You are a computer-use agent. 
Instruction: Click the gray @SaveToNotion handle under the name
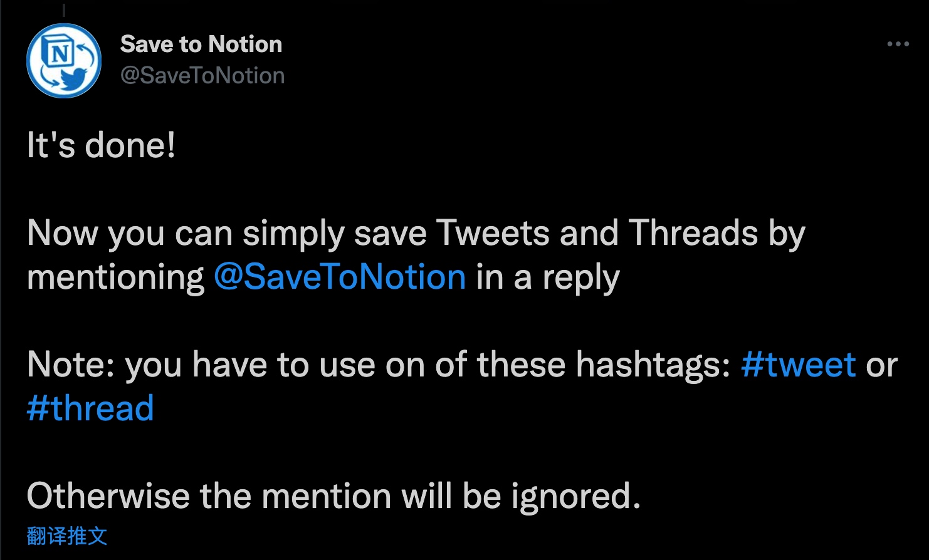point(202,76)
